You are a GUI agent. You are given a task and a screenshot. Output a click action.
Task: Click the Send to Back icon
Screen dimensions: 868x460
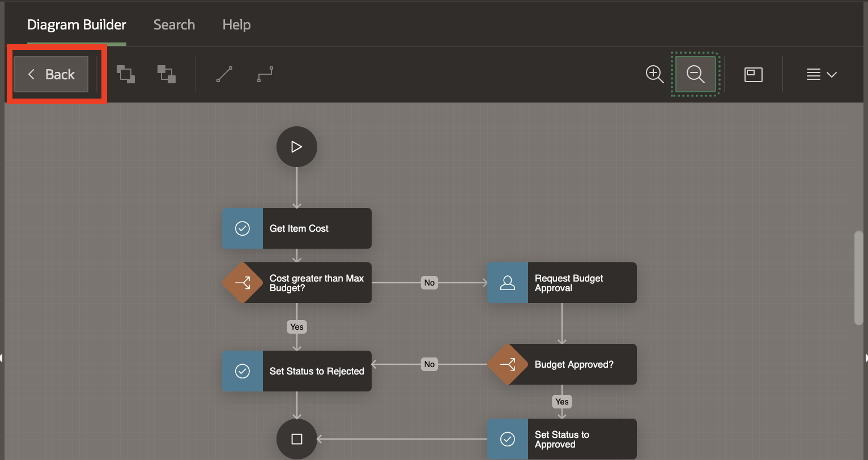coord(167,74)
